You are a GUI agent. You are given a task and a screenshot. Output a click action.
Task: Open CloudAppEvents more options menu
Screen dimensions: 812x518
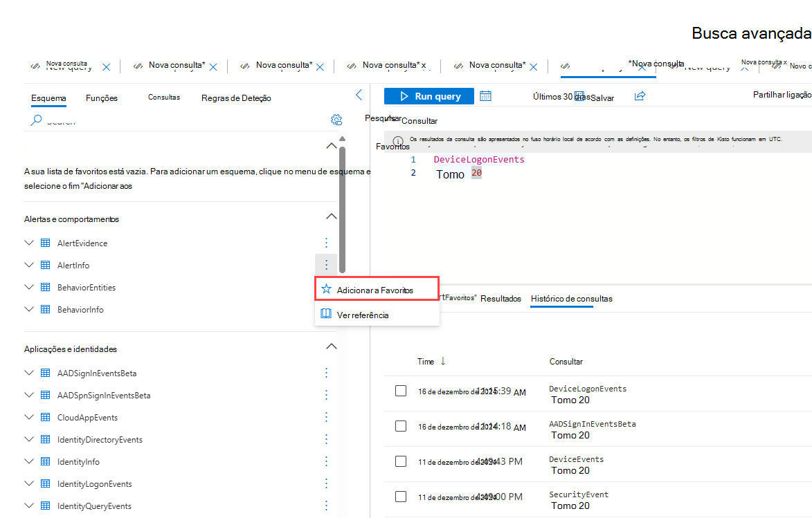coord(326,417)
